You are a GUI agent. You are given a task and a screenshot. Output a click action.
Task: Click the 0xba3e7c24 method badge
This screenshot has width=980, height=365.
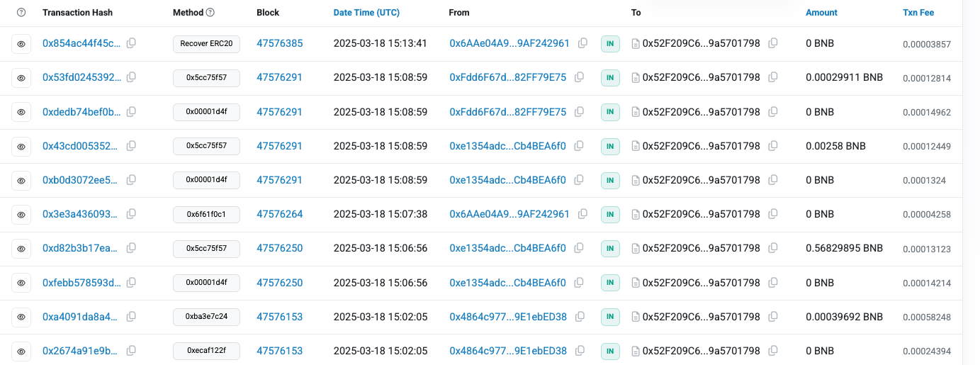(x=206, y=317)
